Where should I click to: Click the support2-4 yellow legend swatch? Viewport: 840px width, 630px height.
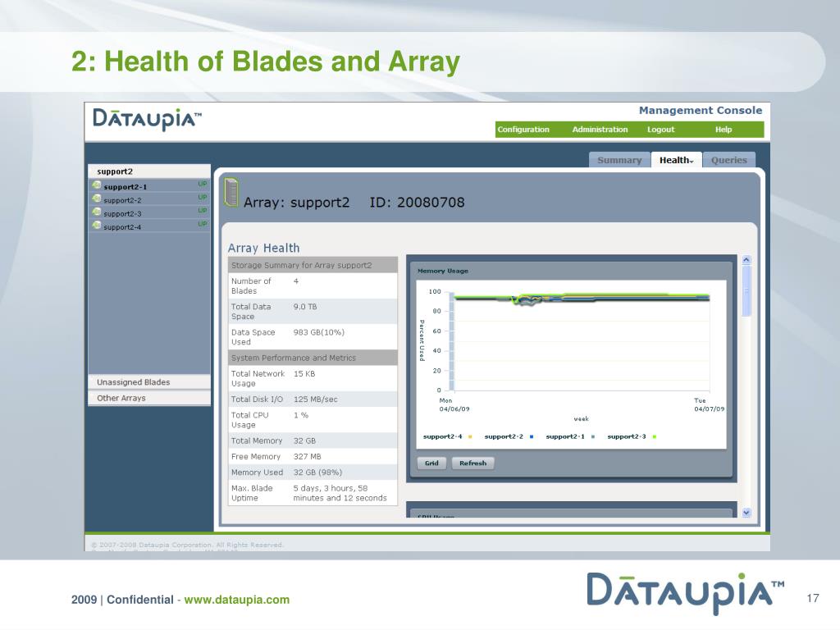coord(470,436)
